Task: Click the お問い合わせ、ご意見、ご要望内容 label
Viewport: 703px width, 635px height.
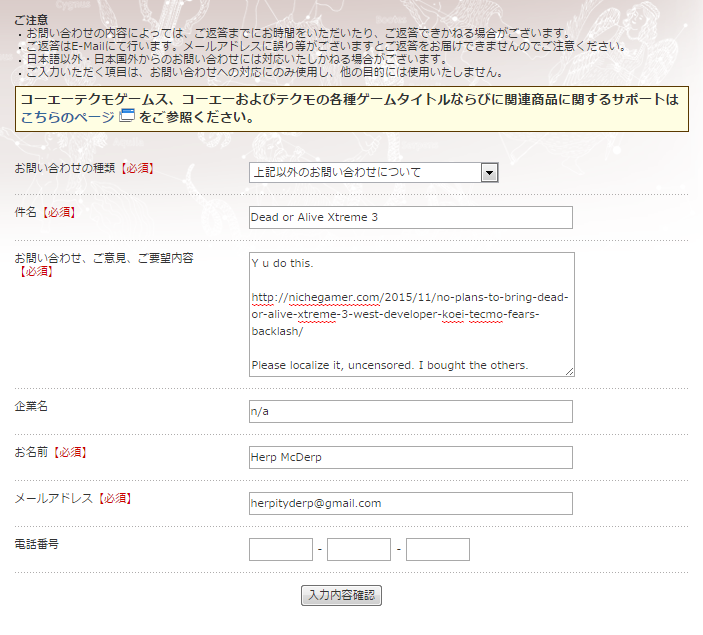Action: click(104, 258)
